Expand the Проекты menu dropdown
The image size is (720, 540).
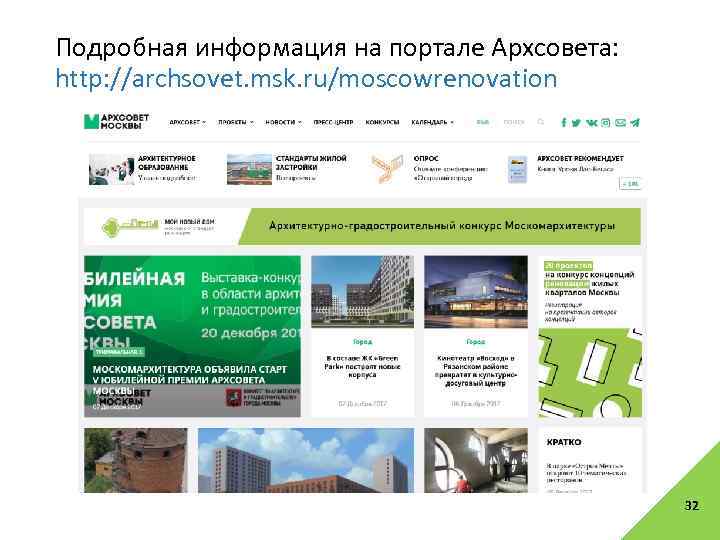pos(236,123)
